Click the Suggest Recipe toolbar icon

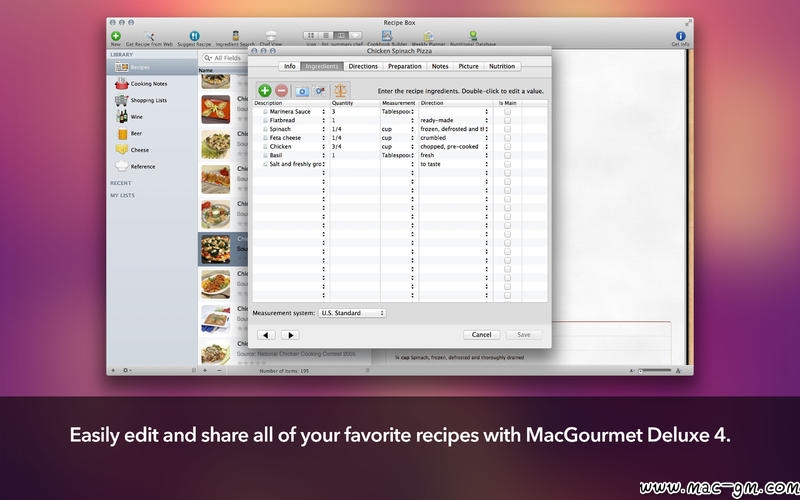tap(194, 36)
